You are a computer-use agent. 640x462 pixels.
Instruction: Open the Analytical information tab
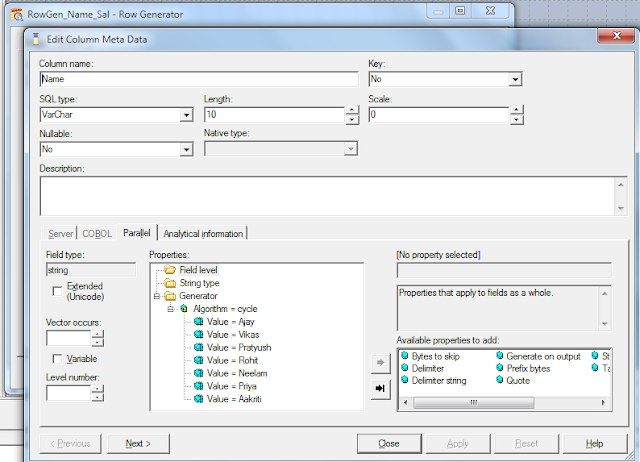(x=203, y=234)
